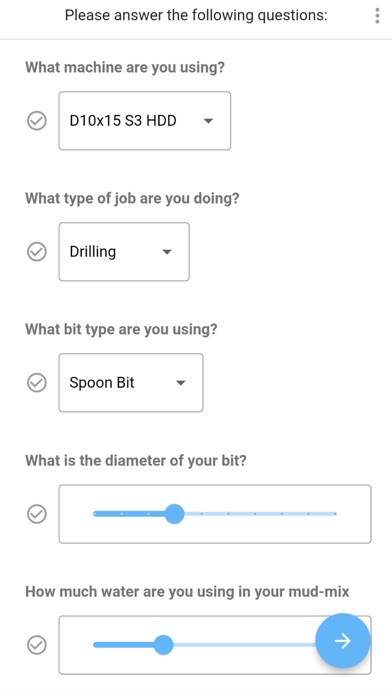Set bit diameter slider to its last tick

pos(335,514)
